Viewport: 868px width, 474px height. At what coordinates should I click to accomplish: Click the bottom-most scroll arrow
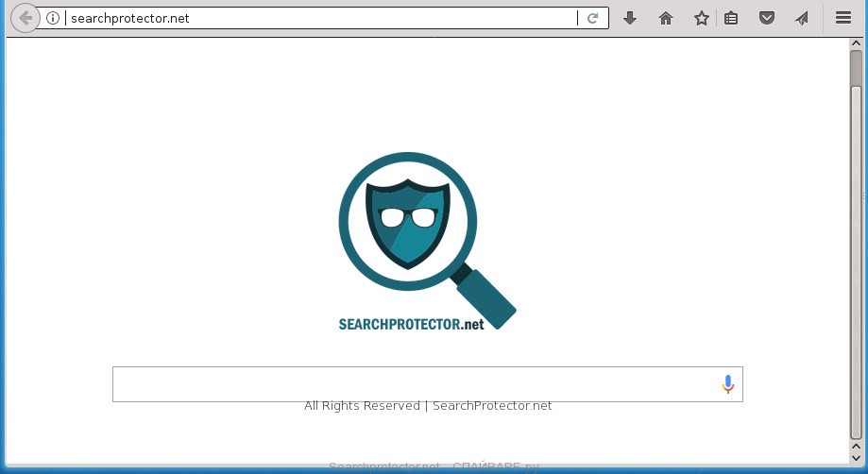[x=856, y=458]
